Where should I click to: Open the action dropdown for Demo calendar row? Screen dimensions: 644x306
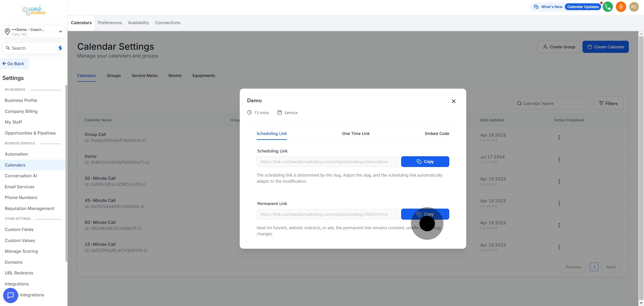pos(559,159)
